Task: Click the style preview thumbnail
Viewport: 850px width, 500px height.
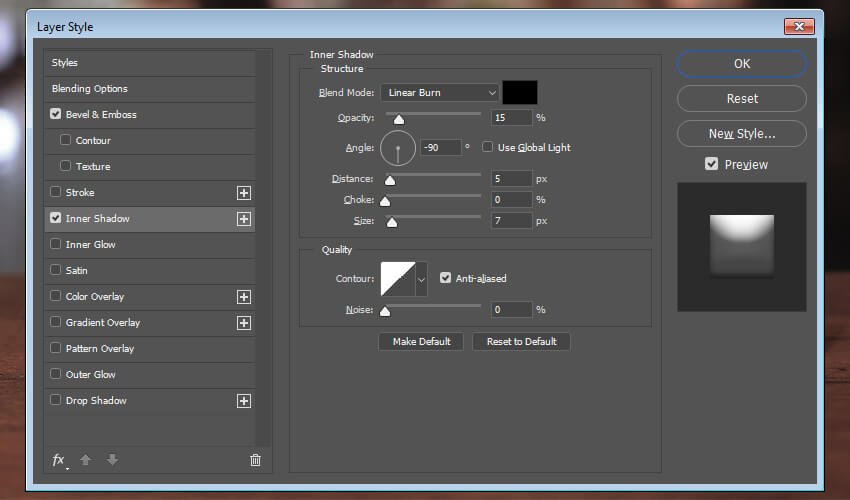Action: click(x=742, y=247)
